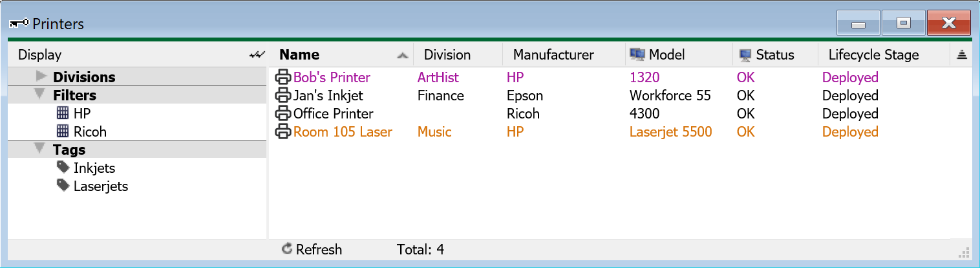Select the Jan's Inkjet row

click(621, 96)
